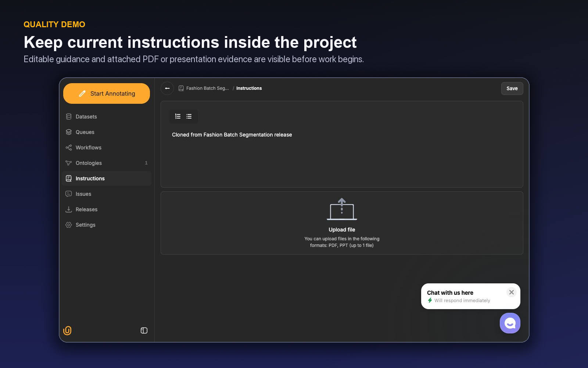588x368 pixels.
Task: Click the Instructions breadcrumb label
Action: point(249,88)
